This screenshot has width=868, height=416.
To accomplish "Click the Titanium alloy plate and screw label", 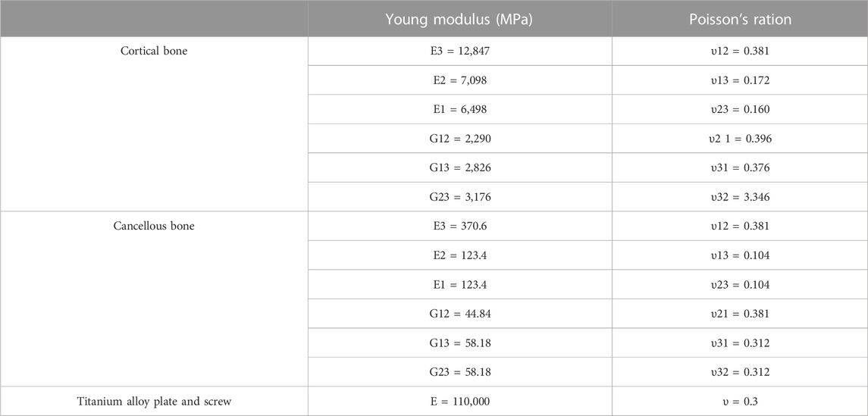I will [154, 401].
